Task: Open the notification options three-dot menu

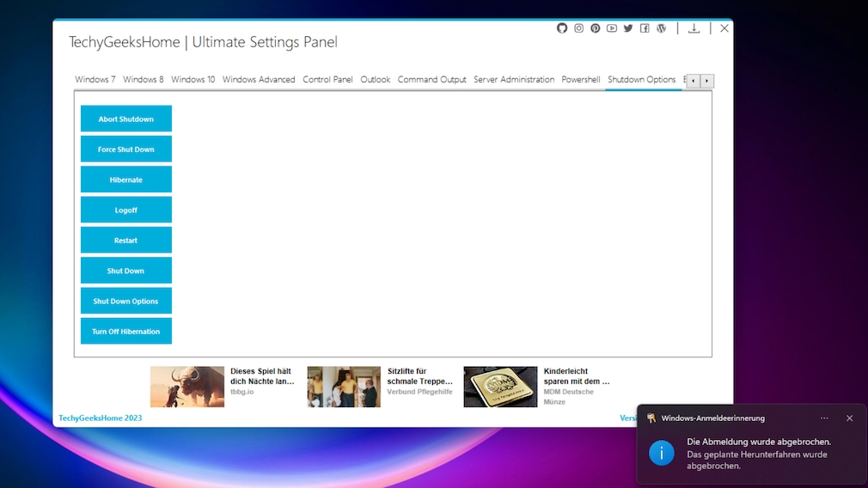Action: (824, 418)
